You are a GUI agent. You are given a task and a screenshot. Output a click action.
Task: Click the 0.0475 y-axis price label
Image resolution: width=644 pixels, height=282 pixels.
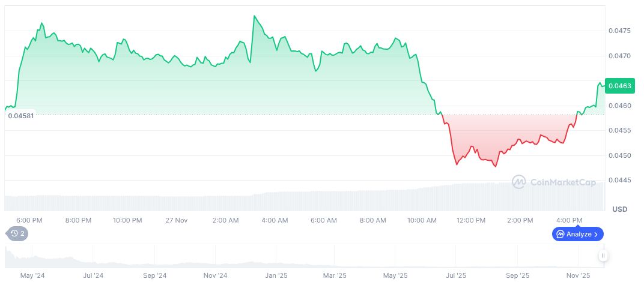pos(618,31)
